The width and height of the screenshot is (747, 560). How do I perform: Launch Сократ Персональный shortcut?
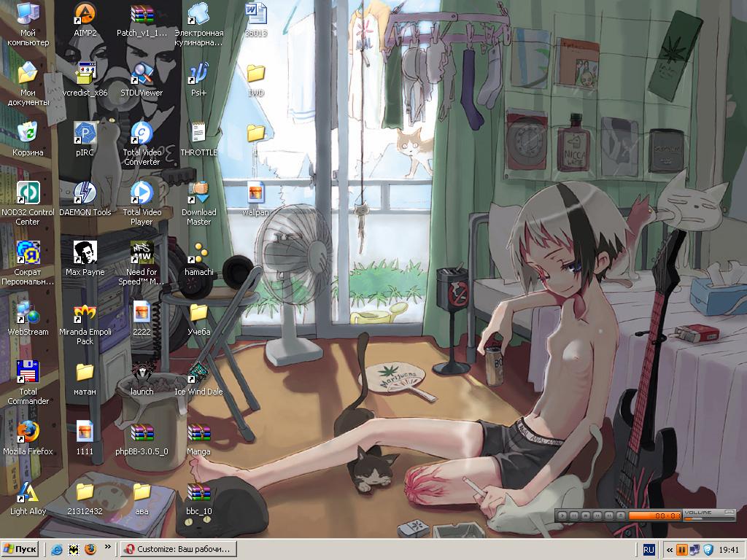coord(28,264)
